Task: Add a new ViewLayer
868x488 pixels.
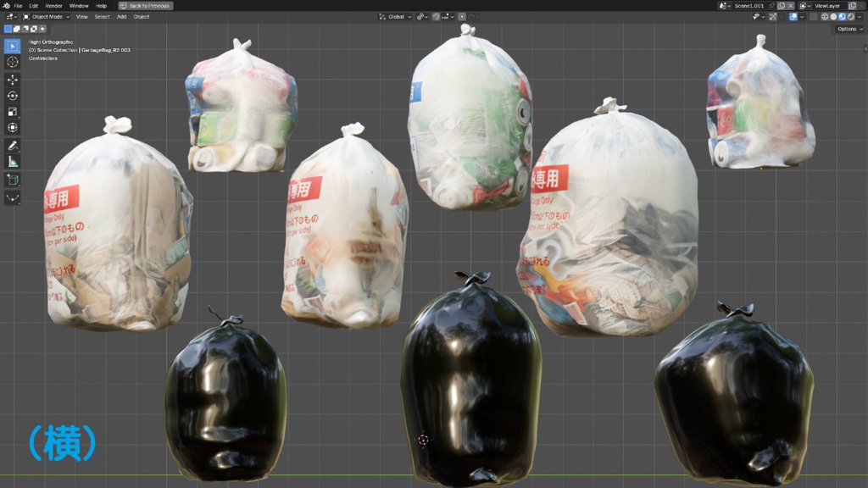Action: pos(853,6)
